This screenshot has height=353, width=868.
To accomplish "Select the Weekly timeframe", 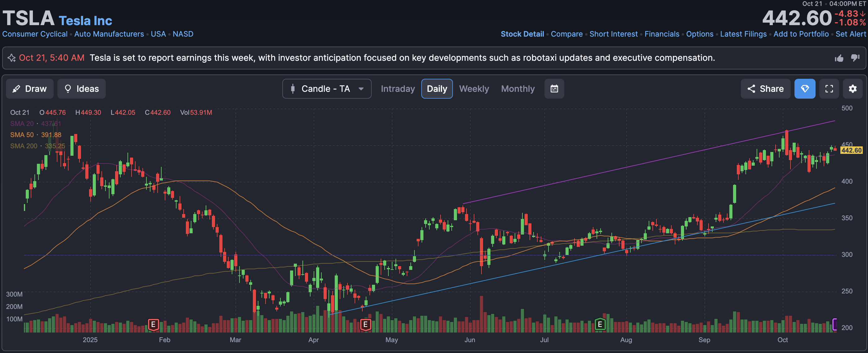I will click(x=473, y=89).
